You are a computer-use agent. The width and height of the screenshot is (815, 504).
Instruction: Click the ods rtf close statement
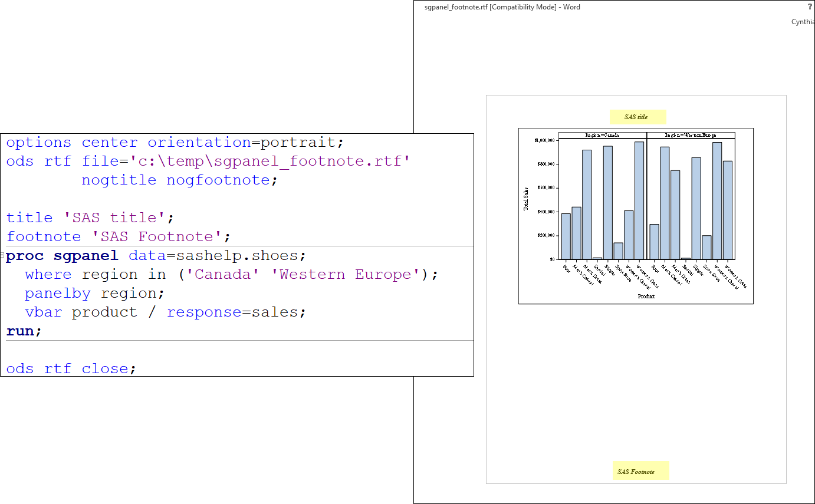(71, 368)
